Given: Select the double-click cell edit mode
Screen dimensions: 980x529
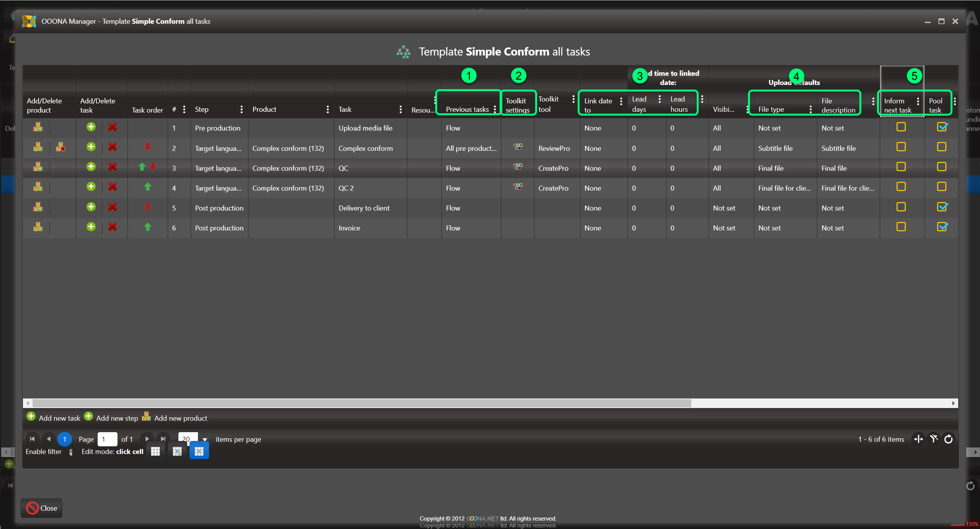Looking at the screenshot, I should pos(177,451).
